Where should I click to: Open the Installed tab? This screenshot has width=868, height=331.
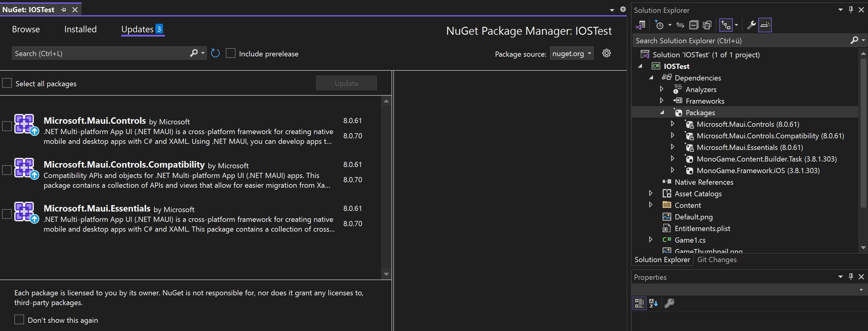pyautogui.click(x=80, y=29)
